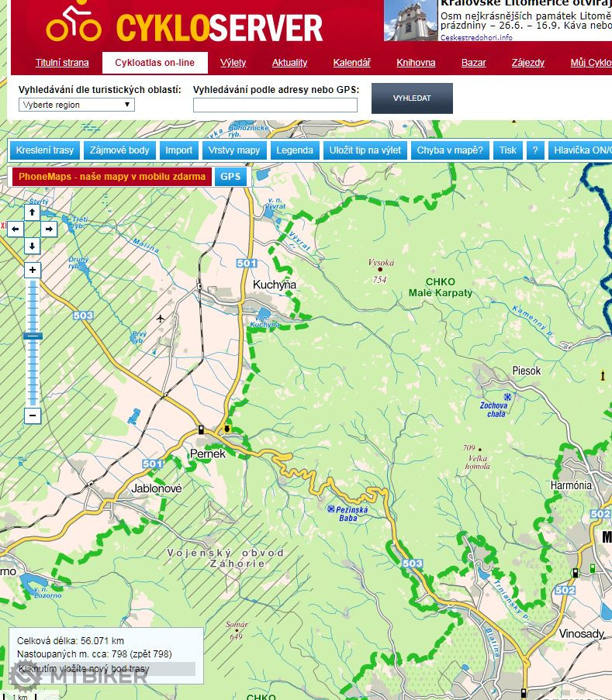Image resolution: width=612 pixels, height=700 pixels.
Task: Click the Cykloserver cyclist logo
Action: (x=74, y=23)
